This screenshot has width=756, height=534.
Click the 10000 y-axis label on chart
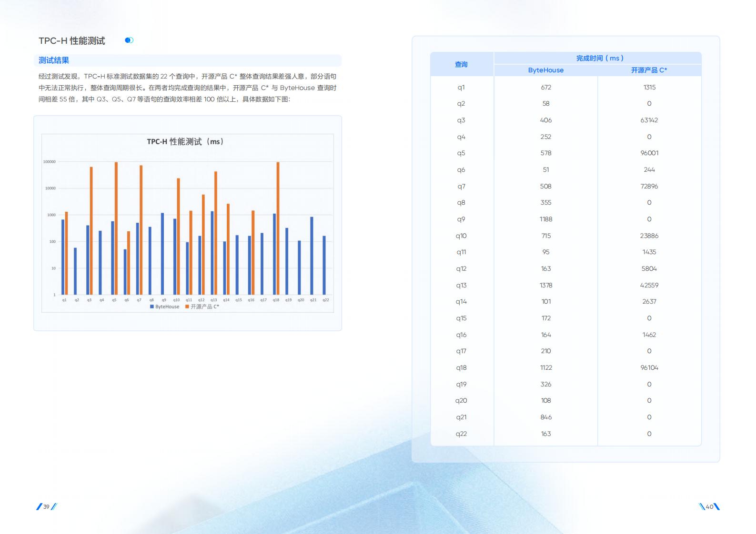[50, 188]
